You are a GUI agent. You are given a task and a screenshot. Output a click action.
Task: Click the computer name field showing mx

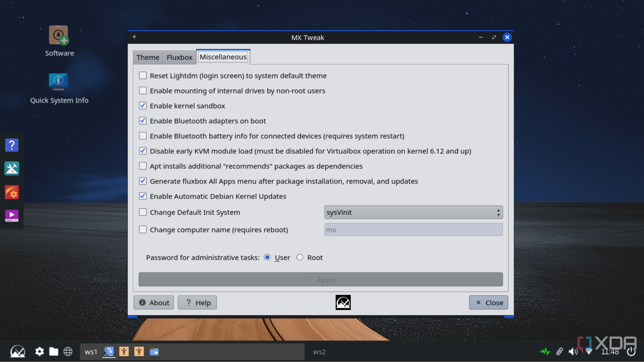coord(414,230)
